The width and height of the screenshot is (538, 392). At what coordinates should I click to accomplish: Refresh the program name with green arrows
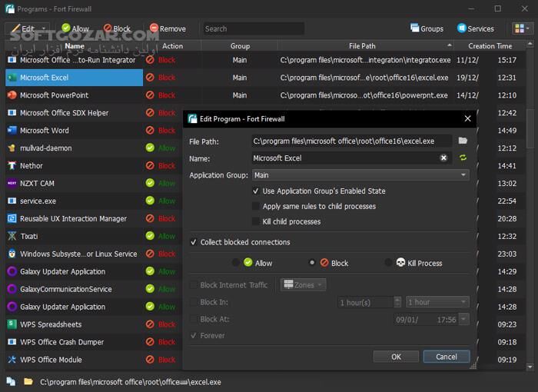tap(463, 158)
